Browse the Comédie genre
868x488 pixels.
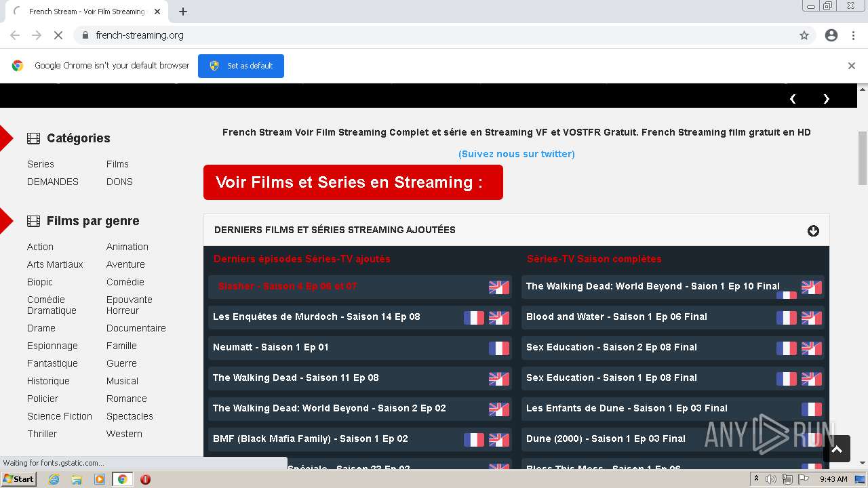point(125,282)
